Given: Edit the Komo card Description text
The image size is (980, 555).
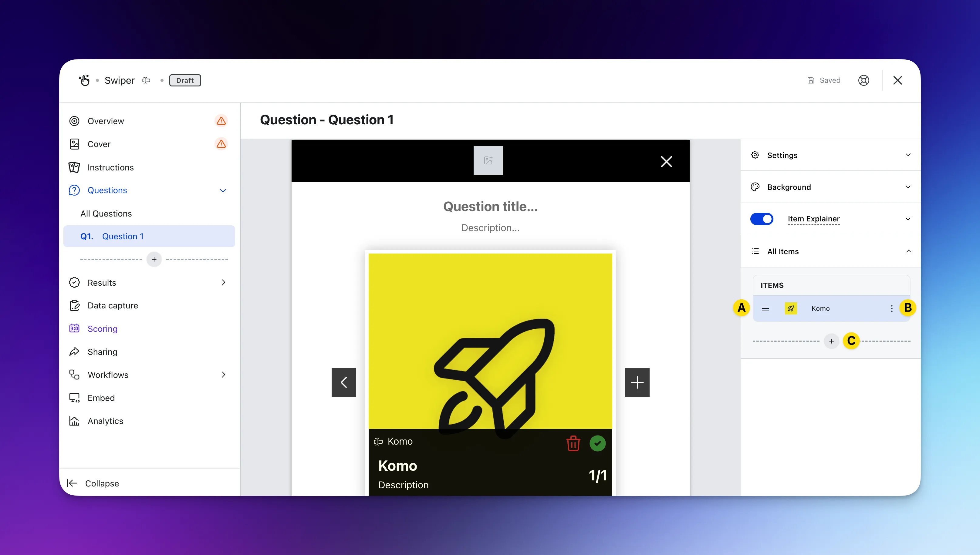Looking at the screenshot, I should pyautogui.click(x=404, y=485).
